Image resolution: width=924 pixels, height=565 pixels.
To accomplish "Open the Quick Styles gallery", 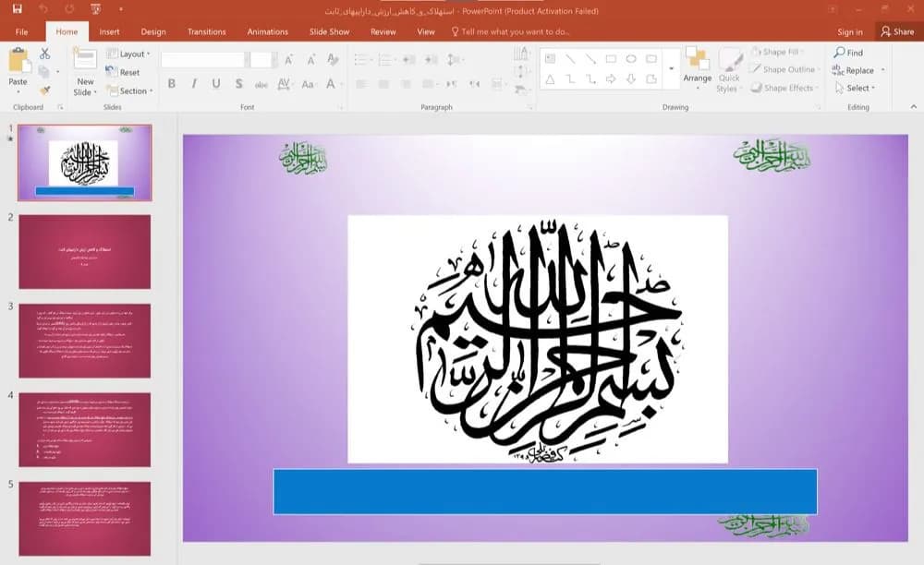I will (730, 70).
